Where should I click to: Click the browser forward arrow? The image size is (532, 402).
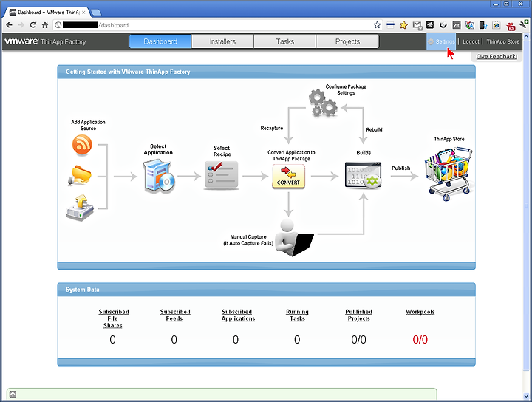pos(21,25)
